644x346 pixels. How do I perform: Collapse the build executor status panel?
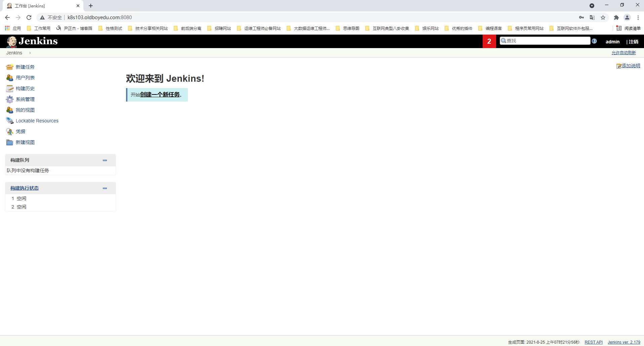pyautogui.click(x=105, y=188)
